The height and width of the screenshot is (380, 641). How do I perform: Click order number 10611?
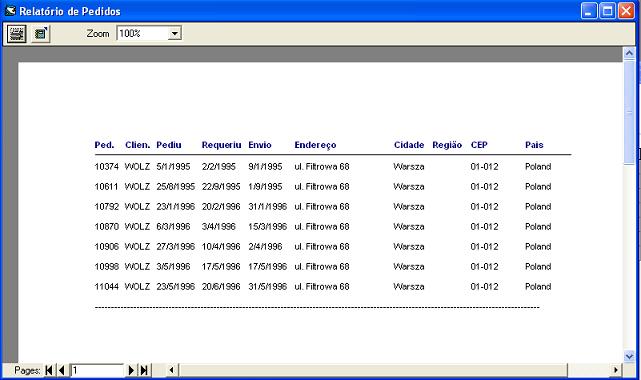tap(106, 187)
